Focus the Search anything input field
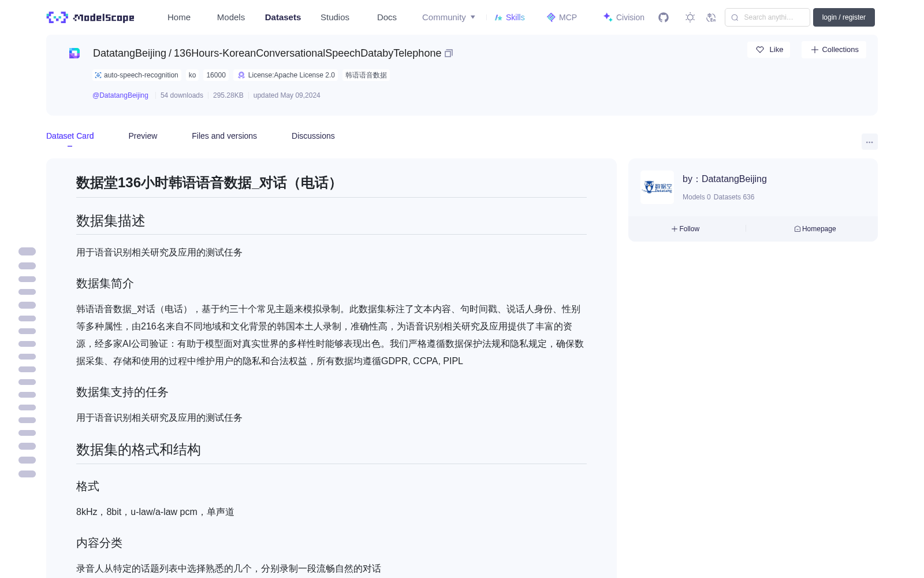The image size is (924, 578). (x=767, y=17)
